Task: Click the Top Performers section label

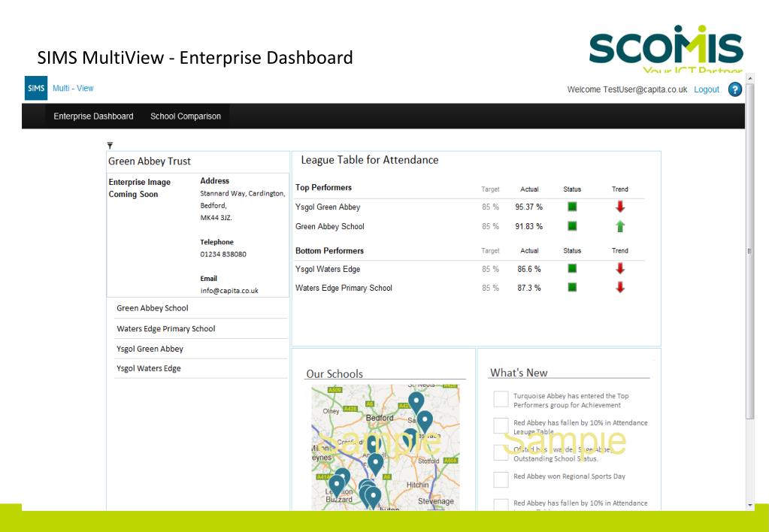Action: 323,187
